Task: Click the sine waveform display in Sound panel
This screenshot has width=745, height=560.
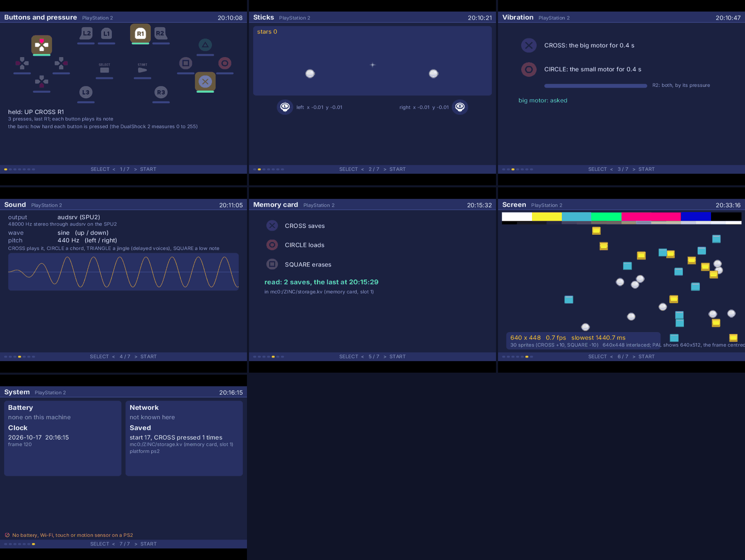Action: pyautogui.click(x=123, y=272)
